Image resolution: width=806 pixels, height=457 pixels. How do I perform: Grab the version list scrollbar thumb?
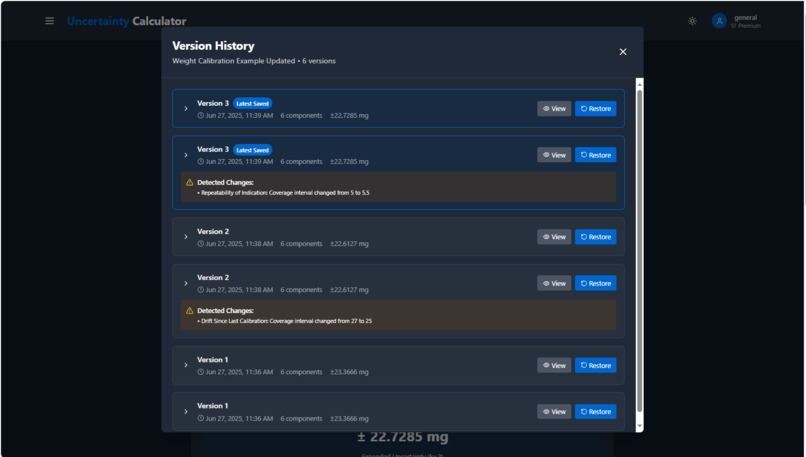[x=639, y=251]
